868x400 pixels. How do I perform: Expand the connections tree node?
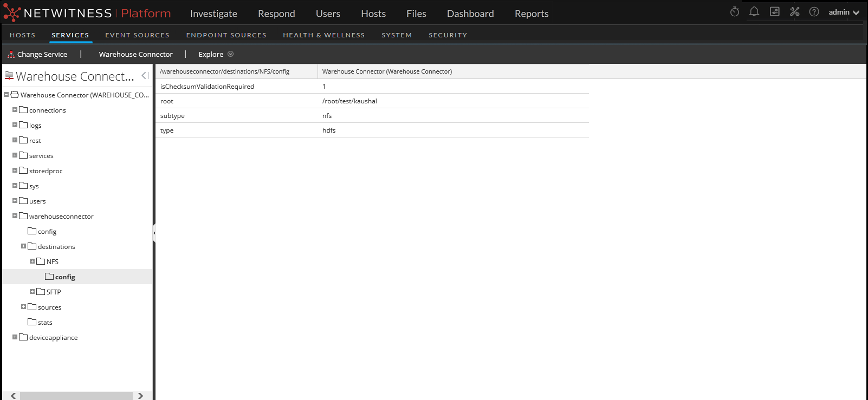click(x=15, y=110)
